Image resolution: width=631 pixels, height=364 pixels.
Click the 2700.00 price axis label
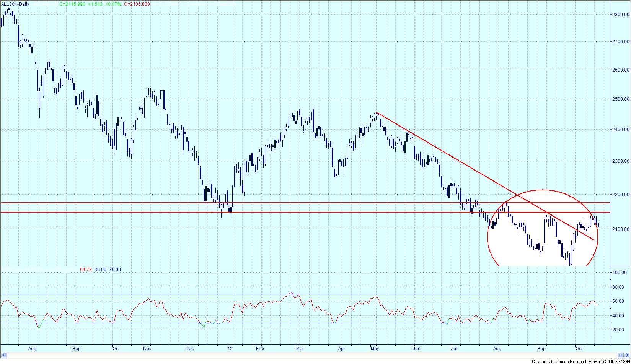(x=621, y=41)
